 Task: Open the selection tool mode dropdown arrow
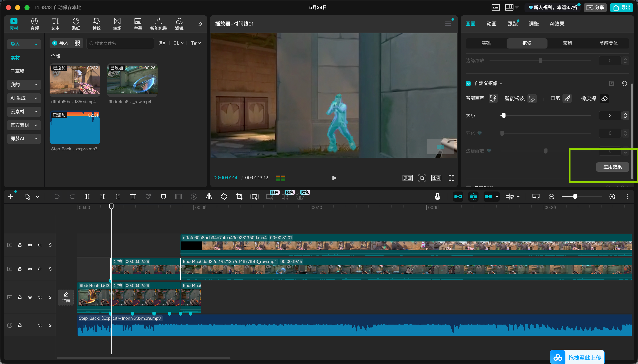(38, 197)
